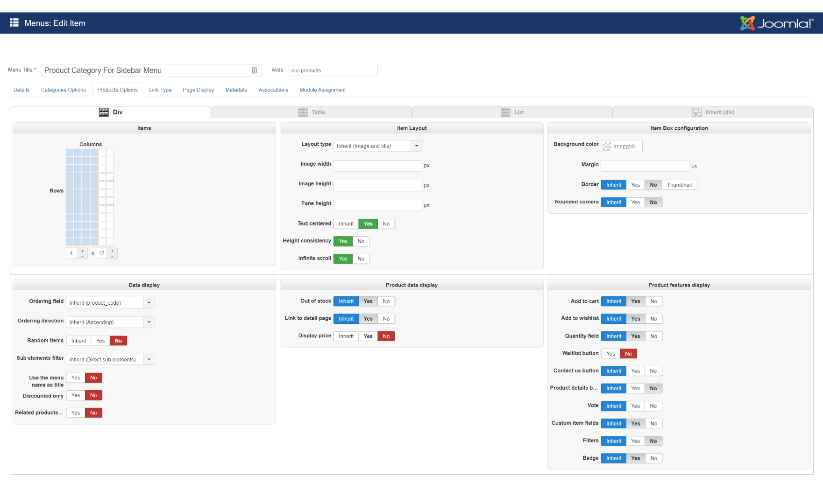823x504 pixels.
Task: Increase the rows count with the plus button
Action: click(112, 251)
